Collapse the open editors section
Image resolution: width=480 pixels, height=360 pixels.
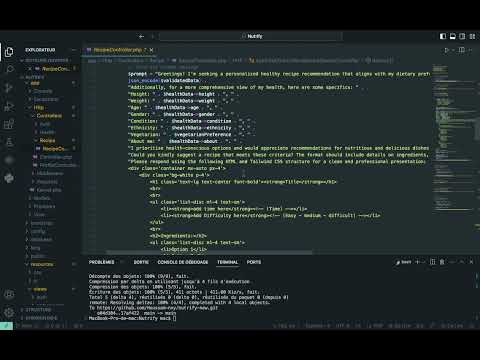(x=47, y=60)
